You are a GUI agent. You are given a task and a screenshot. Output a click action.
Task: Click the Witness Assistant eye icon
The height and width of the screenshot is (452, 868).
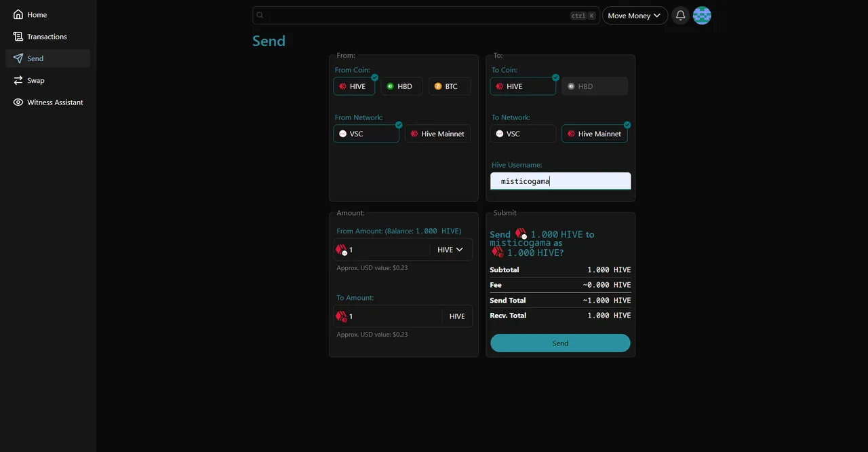pos(18,102)
